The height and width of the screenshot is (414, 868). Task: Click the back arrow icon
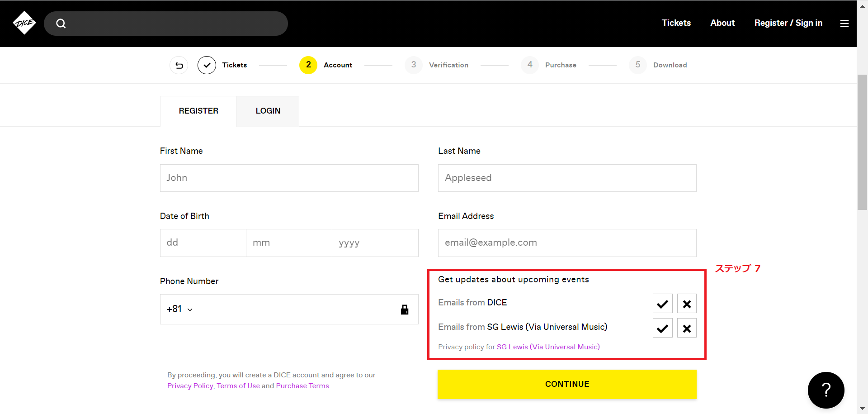[179, 65]
